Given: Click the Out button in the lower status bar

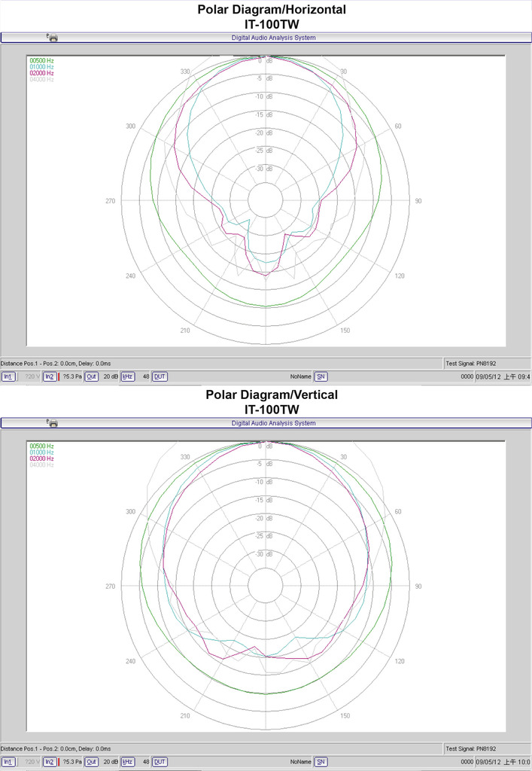Looking at the screenshot, I should pyautogui.click(x=91, y=762).
